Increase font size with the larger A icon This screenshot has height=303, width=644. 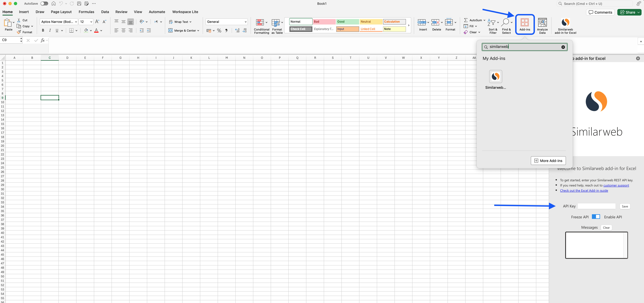click(x=97, y=22)
